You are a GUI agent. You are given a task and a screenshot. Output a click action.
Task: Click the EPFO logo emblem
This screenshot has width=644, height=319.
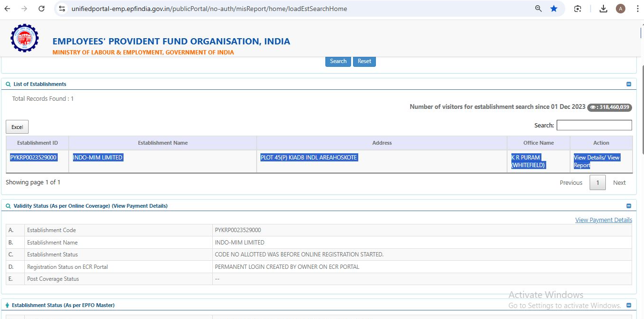[24, 38]
